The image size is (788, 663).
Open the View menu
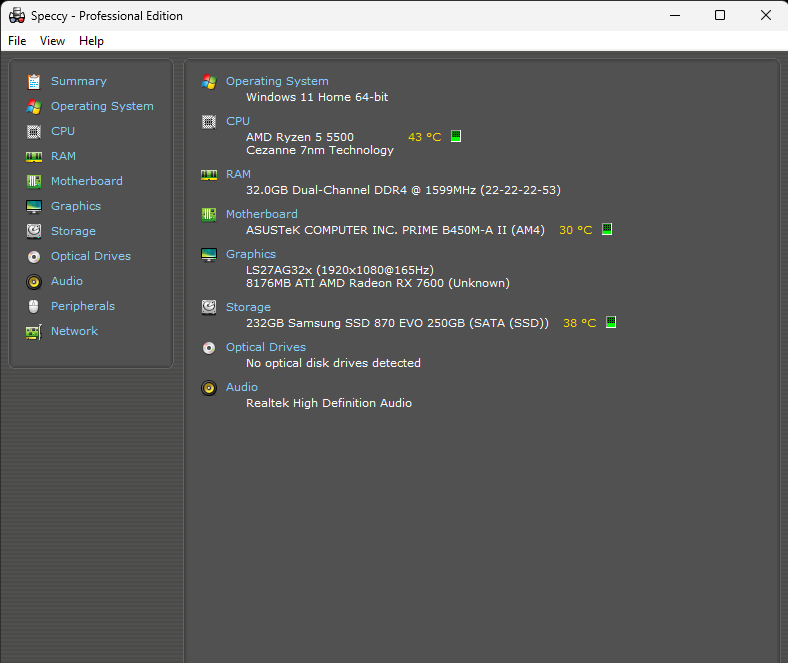[x=52, y=41]
